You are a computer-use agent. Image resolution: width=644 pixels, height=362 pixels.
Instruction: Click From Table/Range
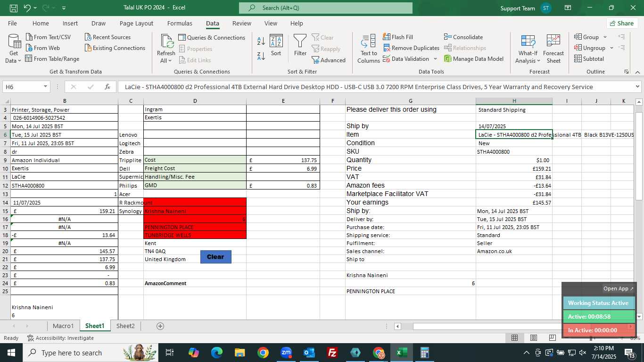click(x=52, y=59)
